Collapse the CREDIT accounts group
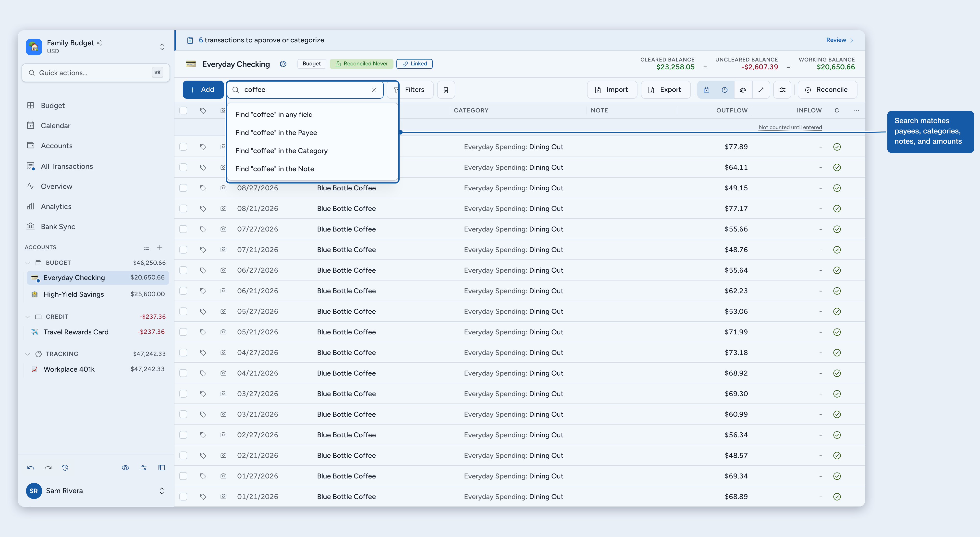Image resolution: width=980 pixels, height=537 pixels. pos(27,317)
